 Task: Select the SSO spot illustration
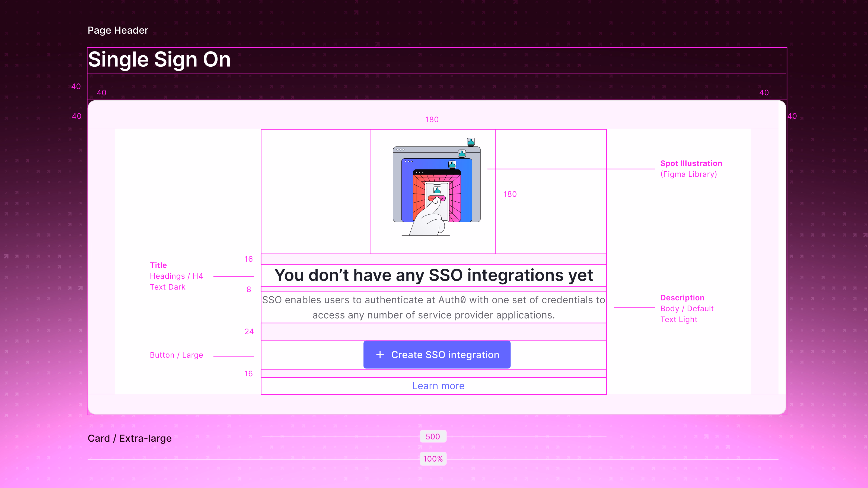click(x=437, y=187)
